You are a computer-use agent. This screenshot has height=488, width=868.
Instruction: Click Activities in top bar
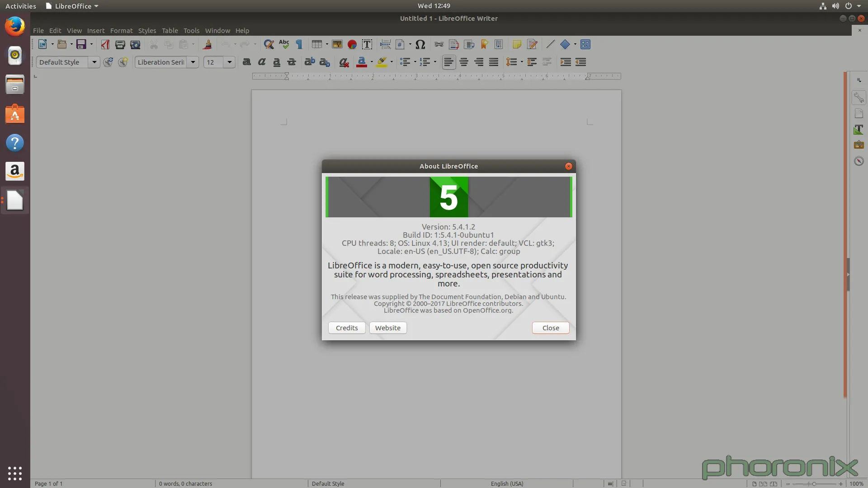pyautogui.click(x=21, y=6)
